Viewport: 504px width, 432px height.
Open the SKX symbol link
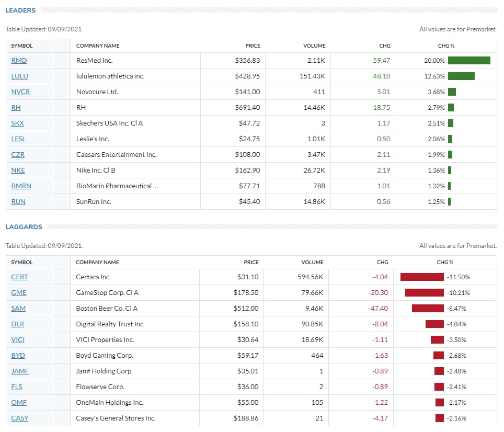point(18,123)
